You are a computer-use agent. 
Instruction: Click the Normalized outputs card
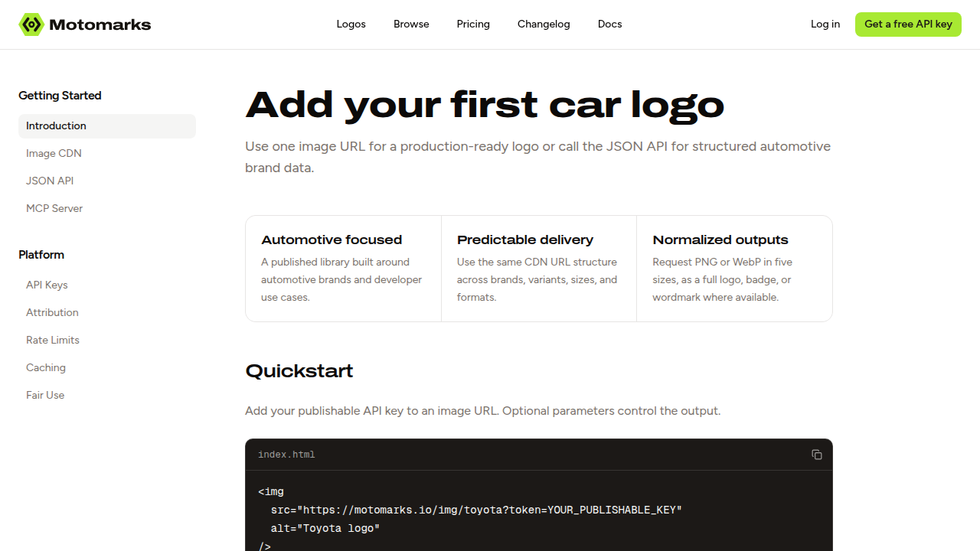(734, 269)
